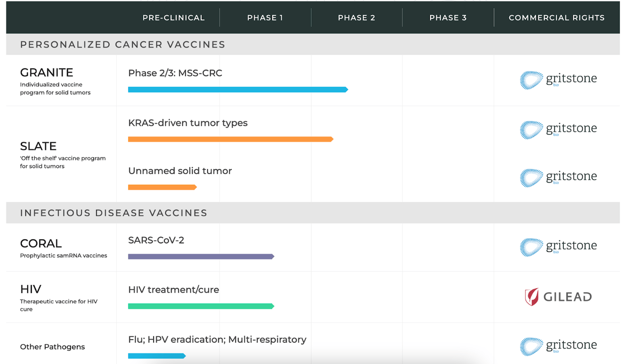Select the PHASE 3 column header
Viewport: 622px width, 364px height.
448,17
